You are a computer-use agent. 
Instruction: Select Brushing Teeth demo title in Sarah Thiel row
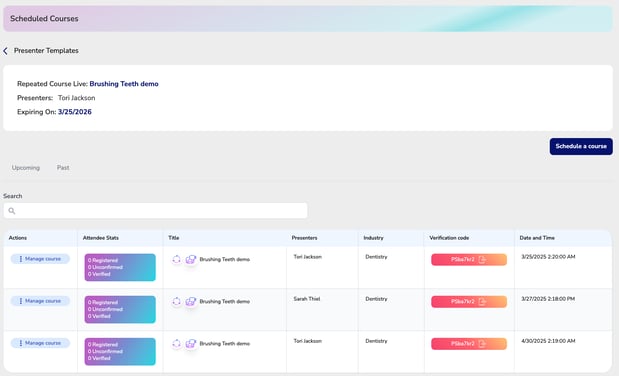[x=225, y=302]
